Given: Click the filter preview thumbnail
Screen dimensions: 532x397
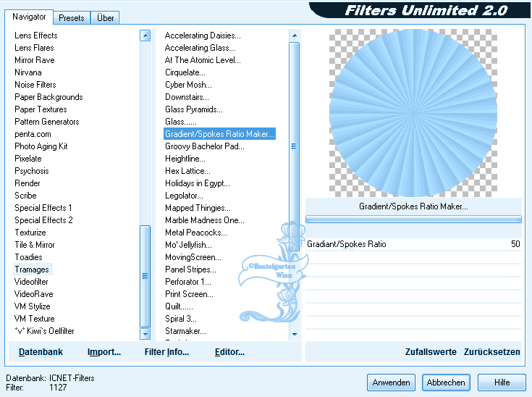Looking at the screenshot, I should pos(413,113).
